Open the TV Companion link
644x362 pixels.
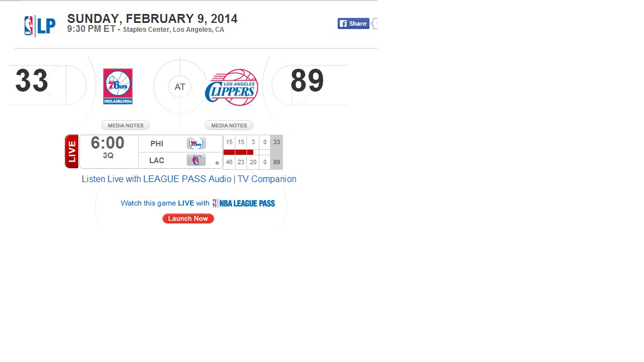click(267, 179)
